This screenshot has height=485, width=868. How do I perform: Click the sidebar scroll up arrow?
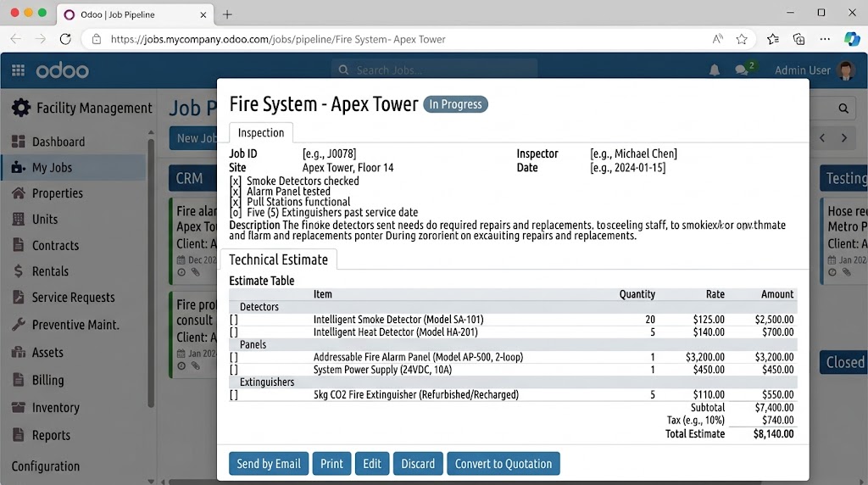tap(151, 132)
